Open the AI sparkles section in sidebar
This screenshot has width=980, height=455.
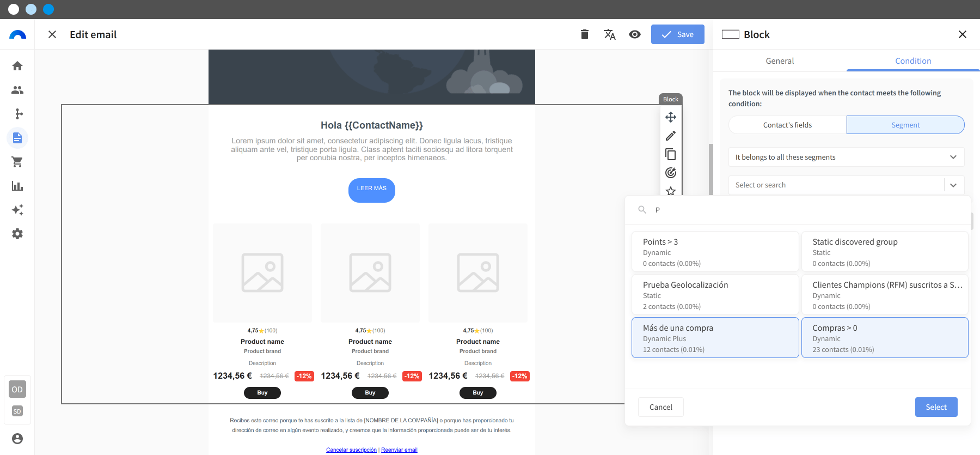pos(17,210)
